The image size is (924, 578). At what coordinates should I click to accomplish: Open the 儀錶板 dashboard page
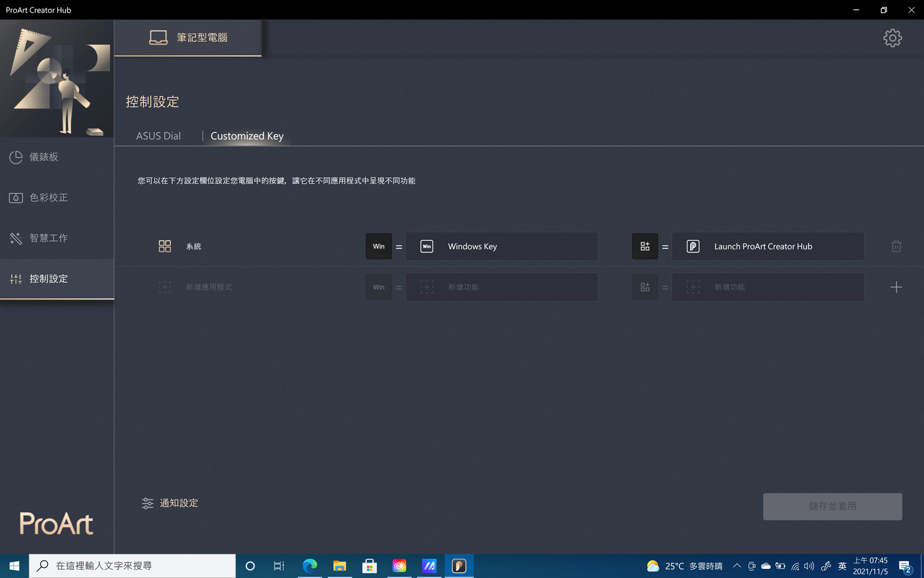[44, 157]
